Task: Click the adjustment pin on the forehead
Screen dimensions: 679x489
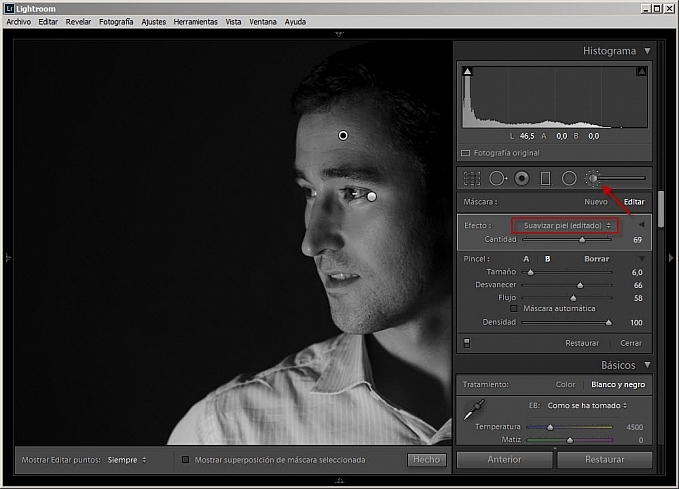Action: (343, 136)
